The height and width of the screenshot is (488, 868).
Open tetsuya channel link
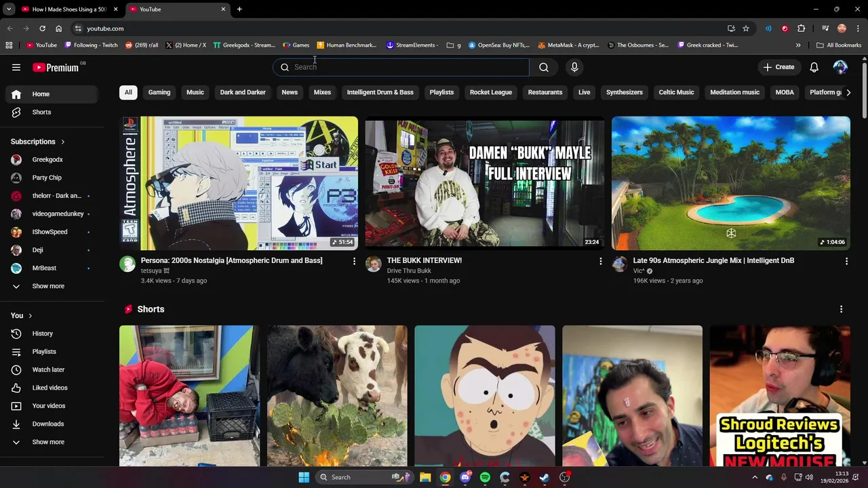[155, 270]
